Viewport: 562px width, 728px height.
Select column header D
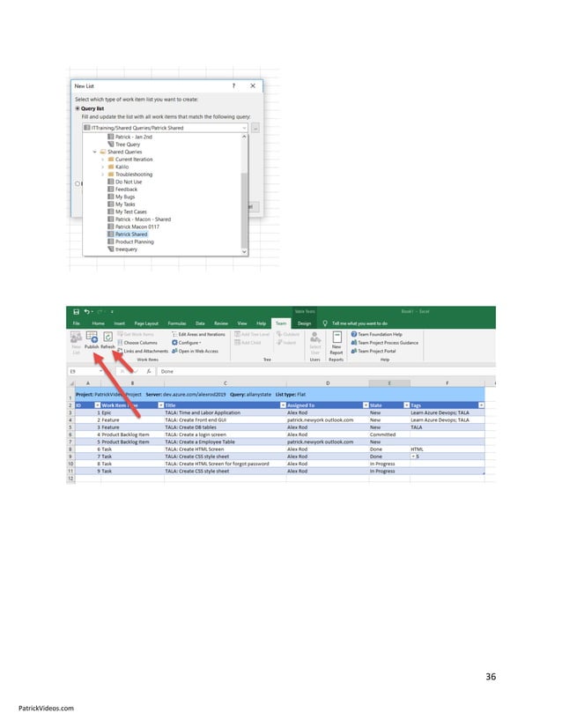(328, 383)
